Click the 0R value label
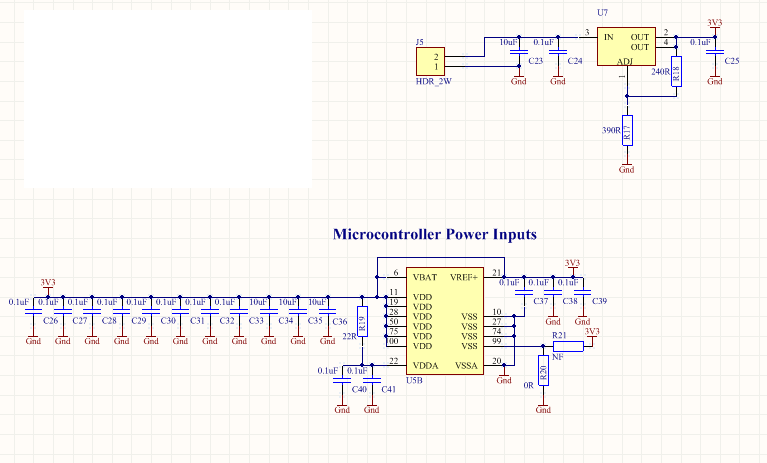 (528, 385)
